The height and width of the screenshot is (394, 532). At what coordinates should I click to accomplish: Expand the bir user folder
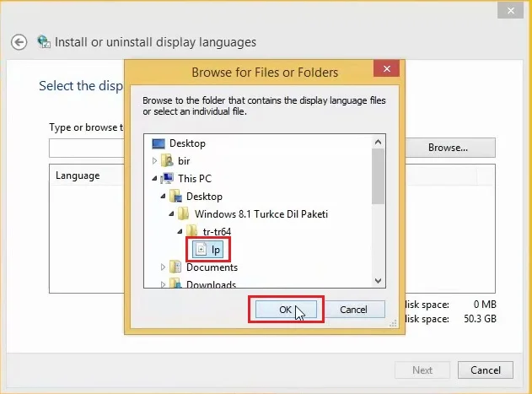click(155, 160)
